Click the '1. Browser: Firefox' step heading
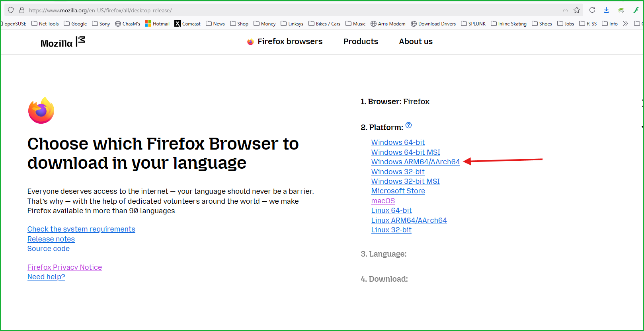The width and height of the screenshot is (644, 331). pyautogui.click(x=395, y=101)
